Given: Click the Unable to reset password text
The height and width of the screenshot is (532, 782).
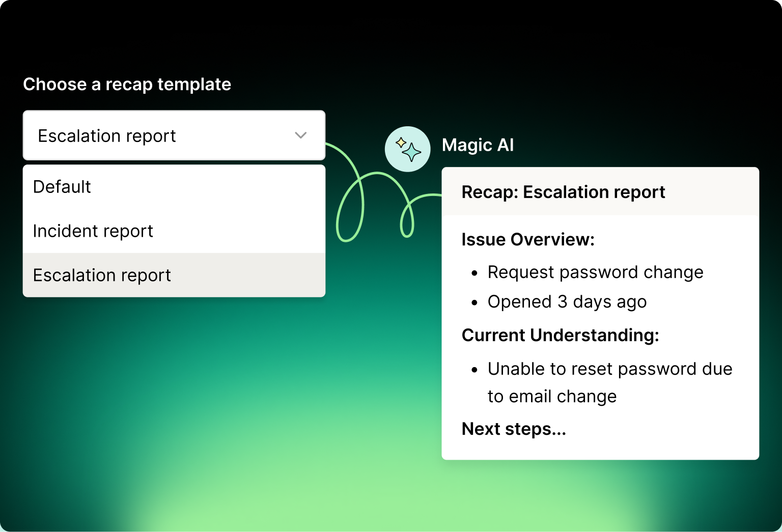Looking at the screenshot, I should pyautogui.click(x=609, y=369).
